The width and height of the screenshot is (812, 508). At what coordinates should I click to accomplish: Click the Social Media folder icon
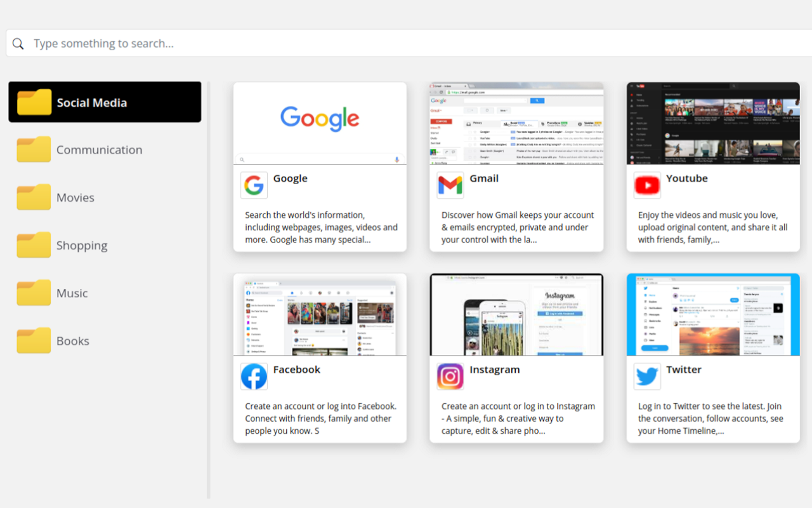point(34,102)
